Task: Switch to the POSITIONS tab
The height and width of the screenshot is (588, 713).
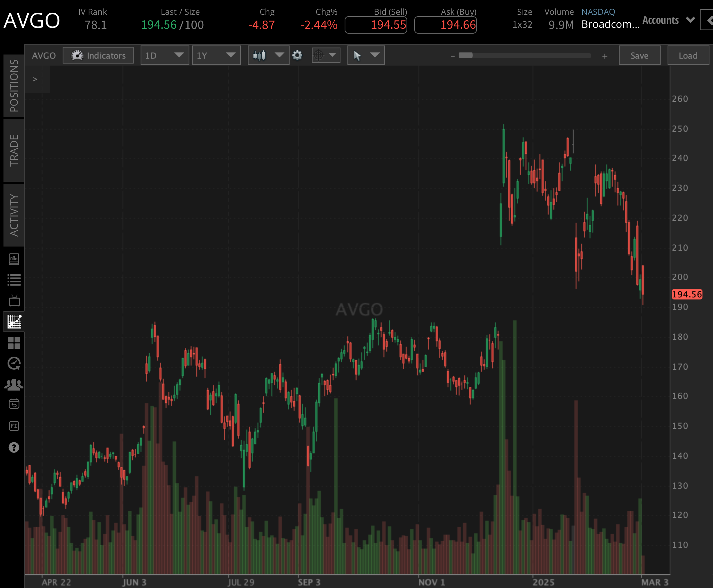Action: pos(14,85)
